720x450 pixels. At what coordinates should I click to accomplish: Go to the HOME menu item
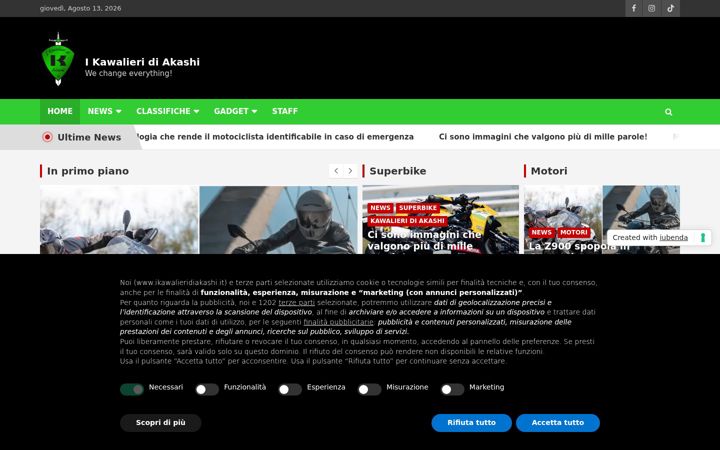[x=60, y=111]
